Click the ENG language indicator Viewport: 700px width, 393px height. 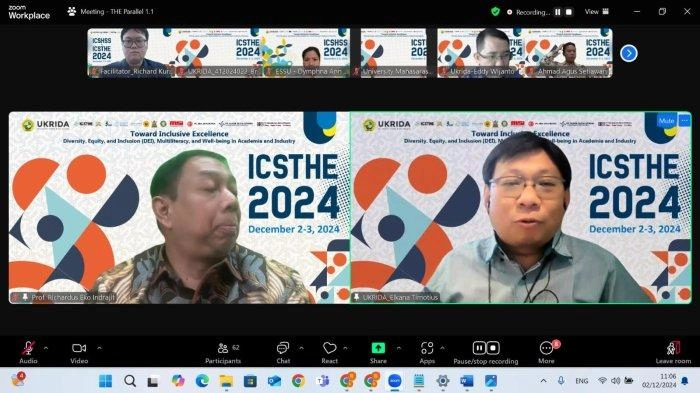582,381
